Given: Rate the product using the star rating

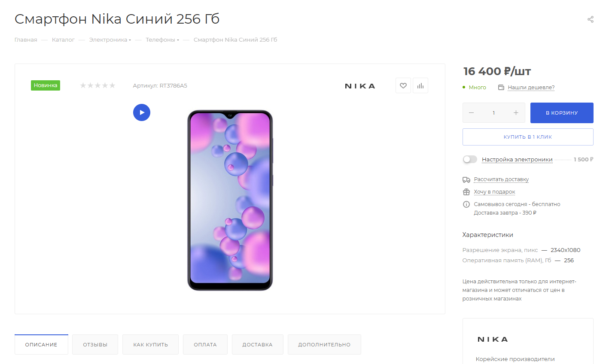Looking at the screenshot, I should 97,85.
